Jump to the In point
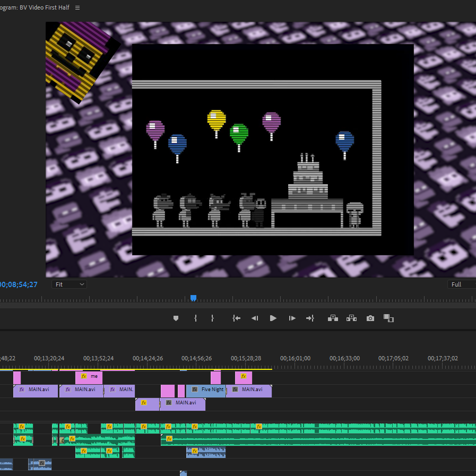Image resolution: width=476 pixels, height=476 pixels. pos(237,318)
